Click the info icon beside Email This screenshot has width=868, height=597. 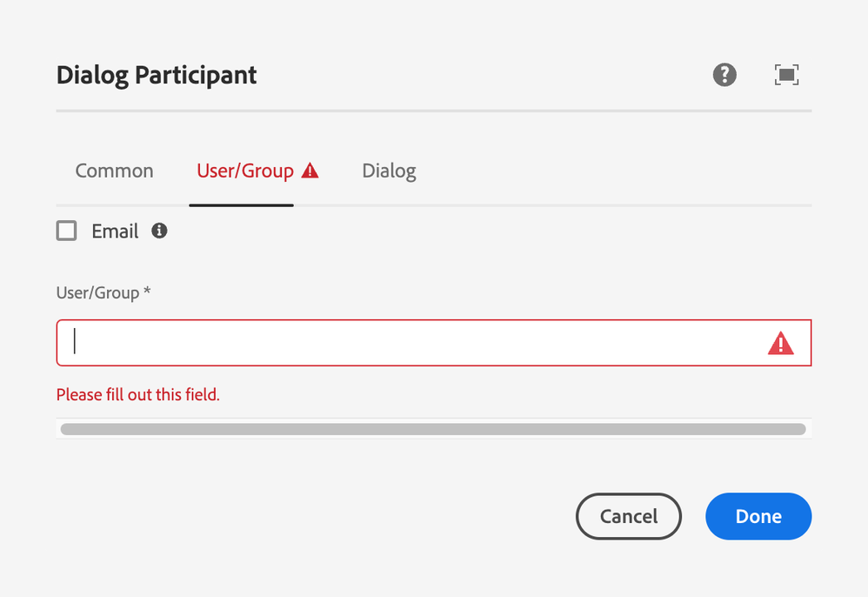pyautogui.click(x=159, y=231)
